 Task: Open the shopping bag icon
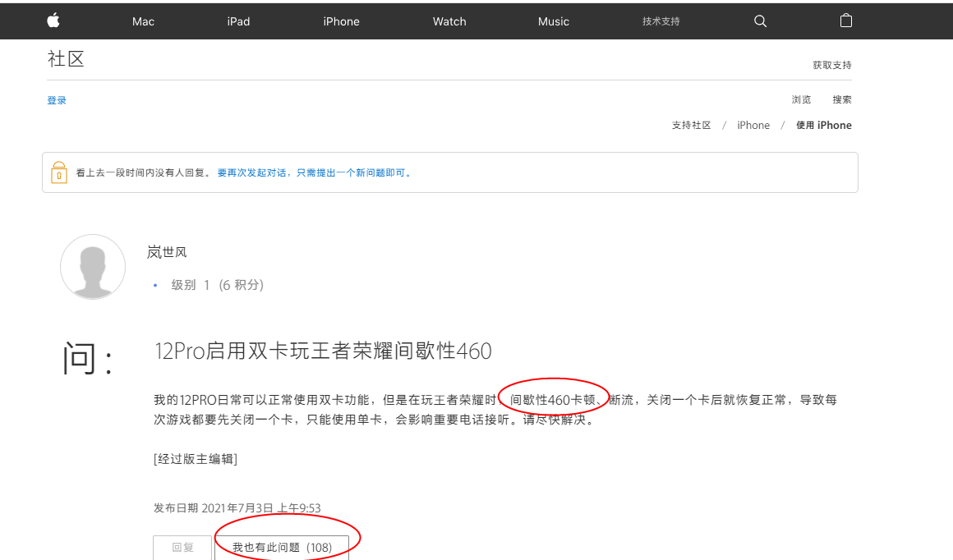click(x=846, y=21)
